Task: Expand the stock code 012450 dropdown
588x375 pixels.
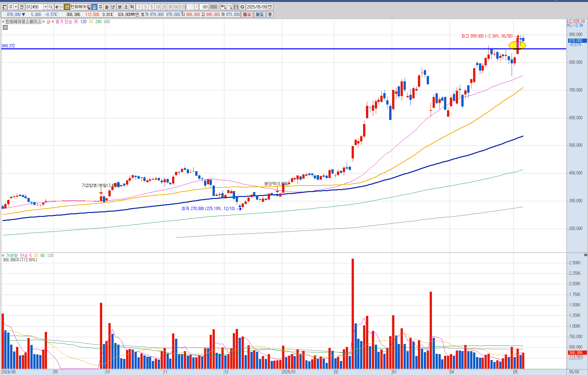Action: click(x=45, y=7)
